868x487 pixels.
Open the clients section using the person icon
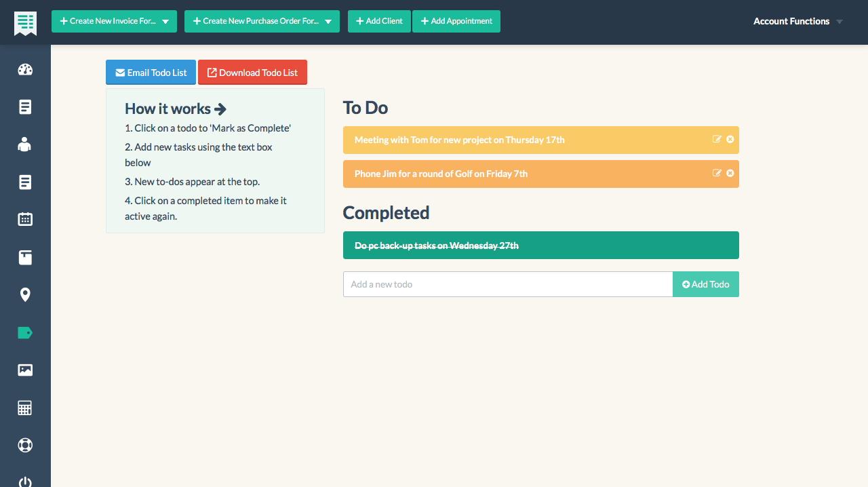pos(25,144)
